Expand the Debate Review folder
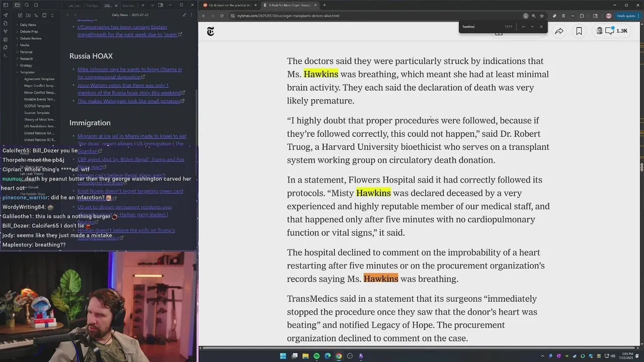The height and width of the screenshot is (362, 644). (31, 38)
